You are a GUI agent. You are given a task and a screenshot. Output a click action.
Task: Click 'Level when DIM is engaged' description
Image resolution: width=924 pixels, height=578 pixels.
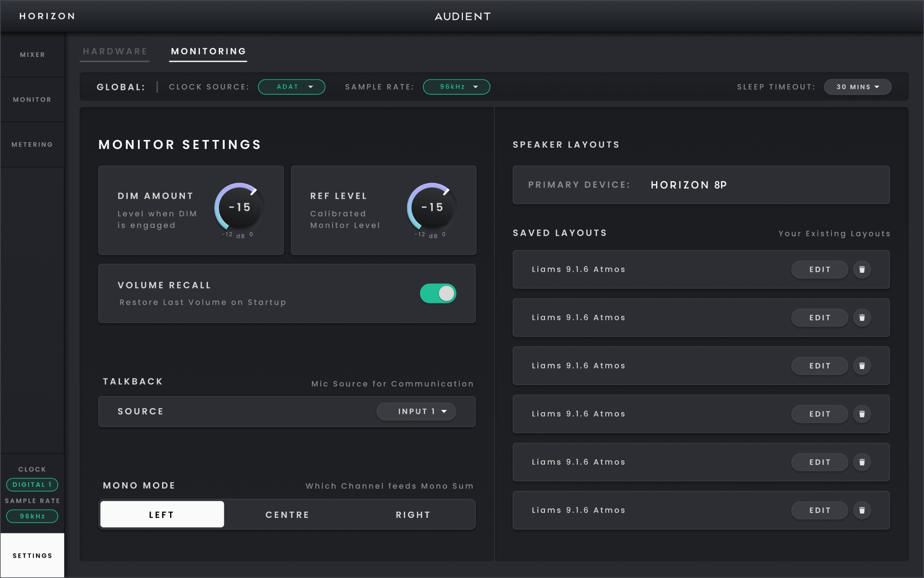pyautogui.click(x=157, y=219)
